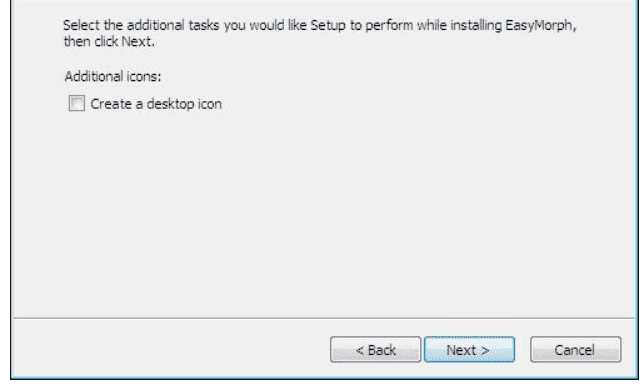Click the gap between Next and Cancel buttons
The height and width of the screenshot is (392, 644).
click(x=522, y=350)
